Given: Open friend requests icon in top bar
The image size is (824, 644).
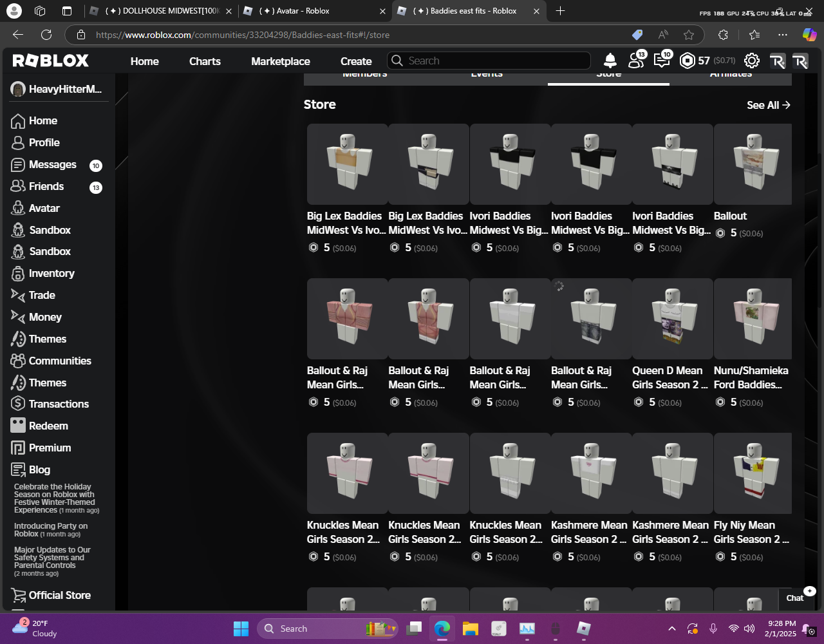Looking at the screenshot, I should (635, 61).
